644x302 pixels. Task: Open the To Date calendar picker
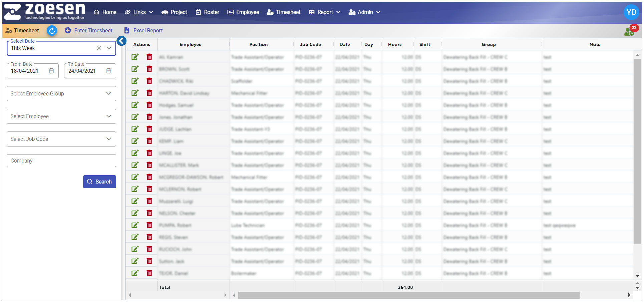pyautogui.click(x=109, y=71)
